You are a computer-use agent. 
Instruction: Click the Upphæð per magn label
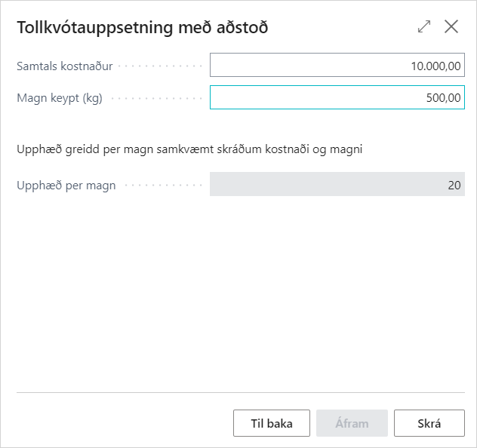tap(66, 185)
